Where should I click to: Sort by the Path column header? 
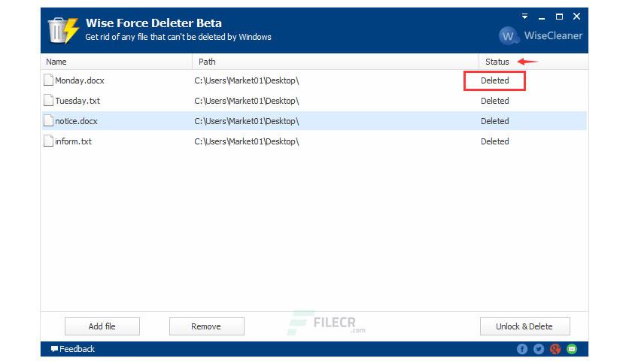(336, 62)
